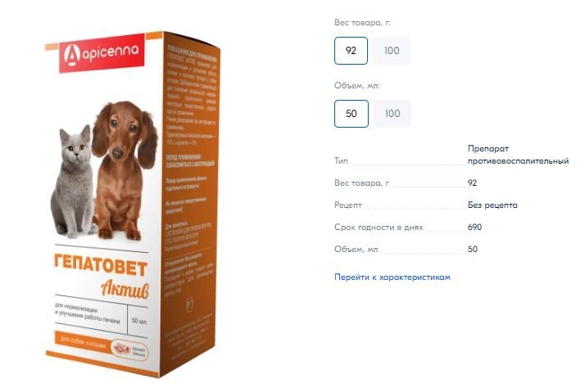Click the Apicenna logo on the box
585x392 pixels.
coord(102,53)
